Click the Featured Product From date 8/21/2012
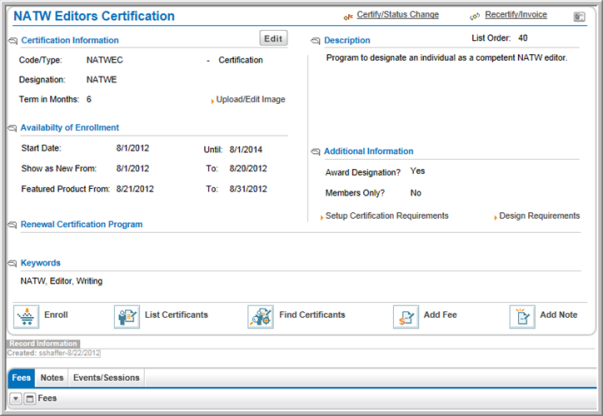 [135, 189]
